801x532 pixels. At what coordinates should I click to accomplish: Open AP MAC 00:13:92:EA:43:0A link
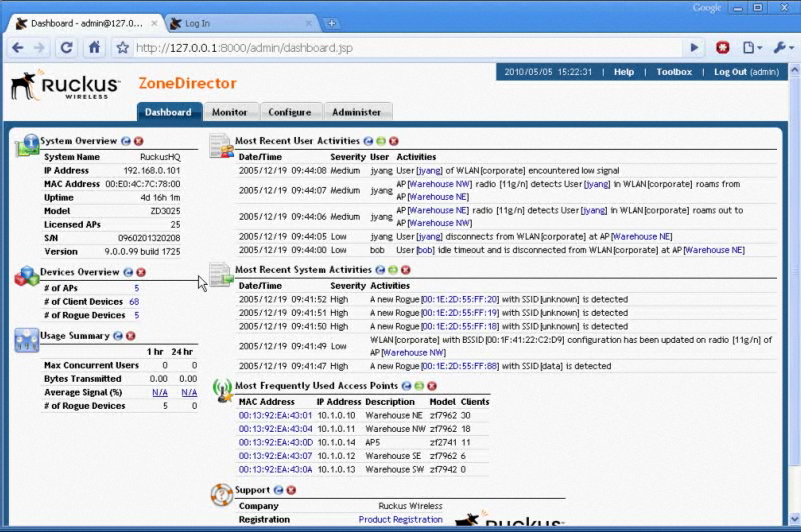pyautogui.click(x=275, y=469)
